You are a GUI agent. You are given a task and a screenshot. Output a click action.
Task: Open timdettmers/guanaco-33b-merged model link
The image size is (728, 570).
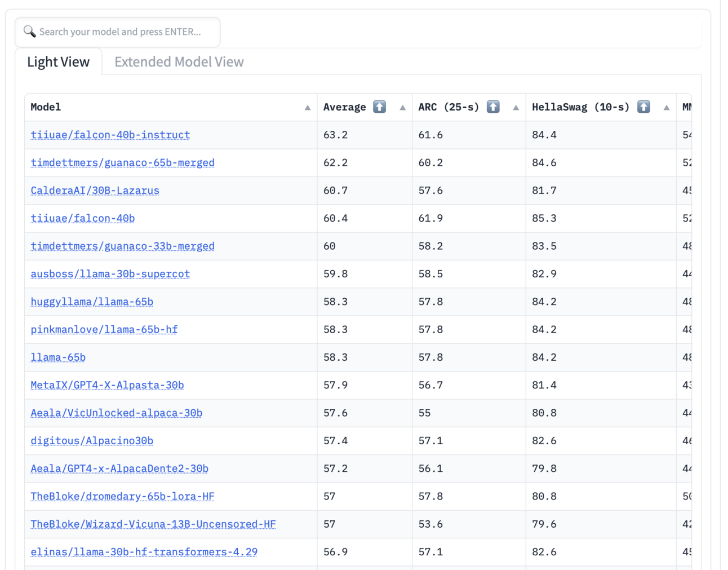coord(122,246)
